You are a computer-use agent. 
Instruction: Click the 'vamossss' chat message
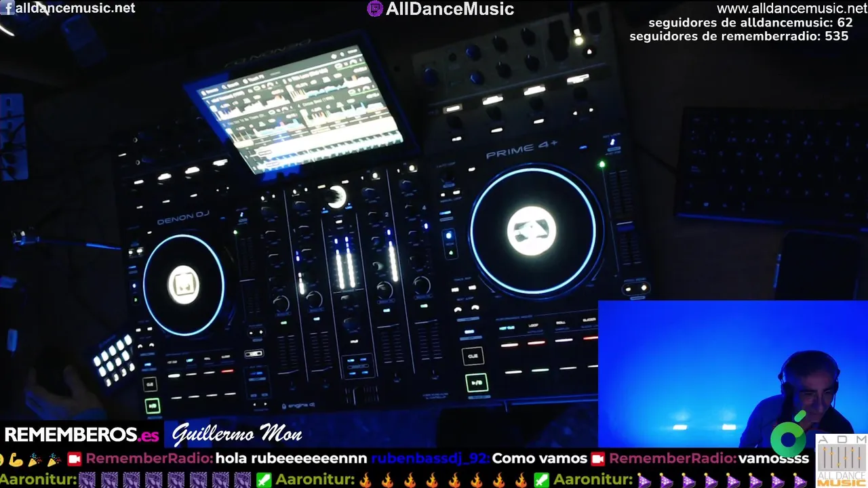click(774, 459)
